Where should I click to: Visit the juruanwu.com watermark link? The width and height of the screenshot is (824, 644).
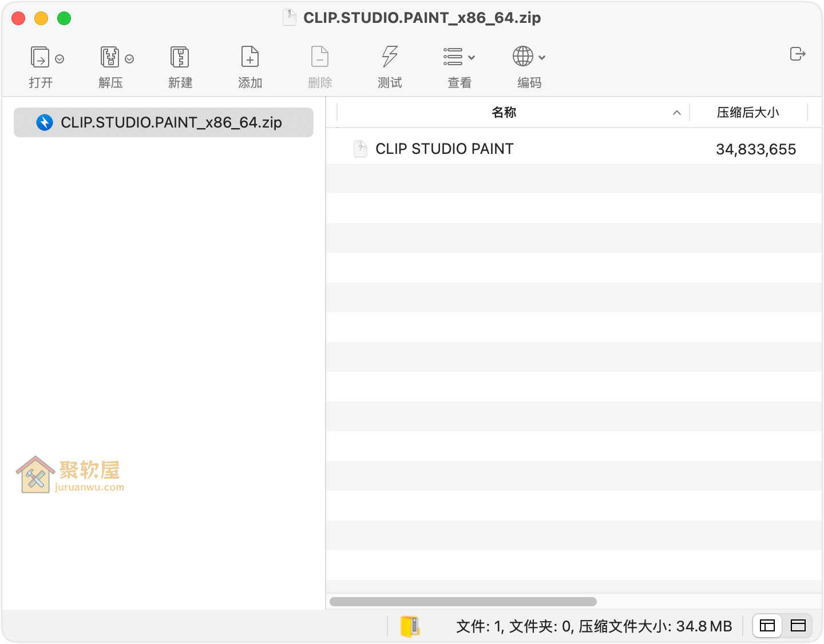click(89, 487)
